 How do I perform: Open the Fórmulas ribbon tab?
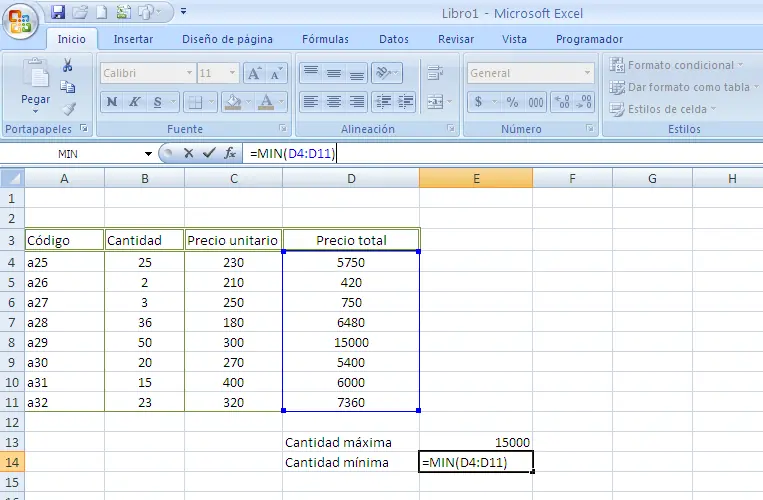tap(326, 39)
